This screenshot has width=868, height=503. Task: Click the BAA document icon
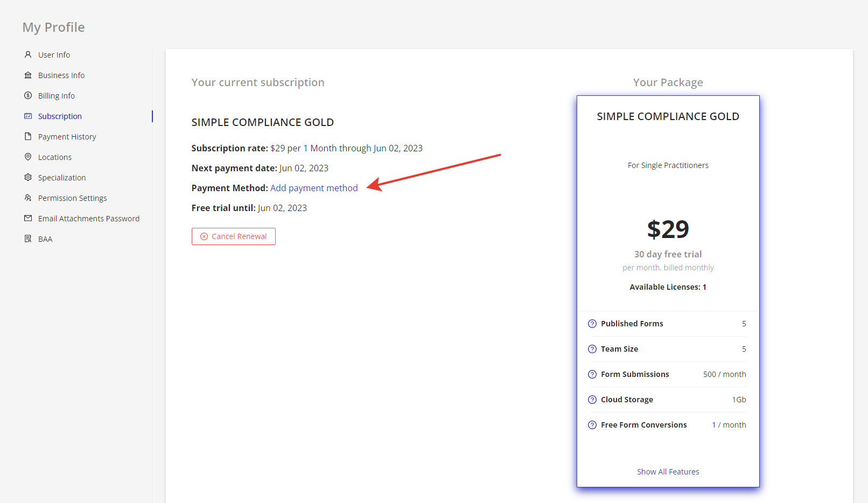(27, 239)
